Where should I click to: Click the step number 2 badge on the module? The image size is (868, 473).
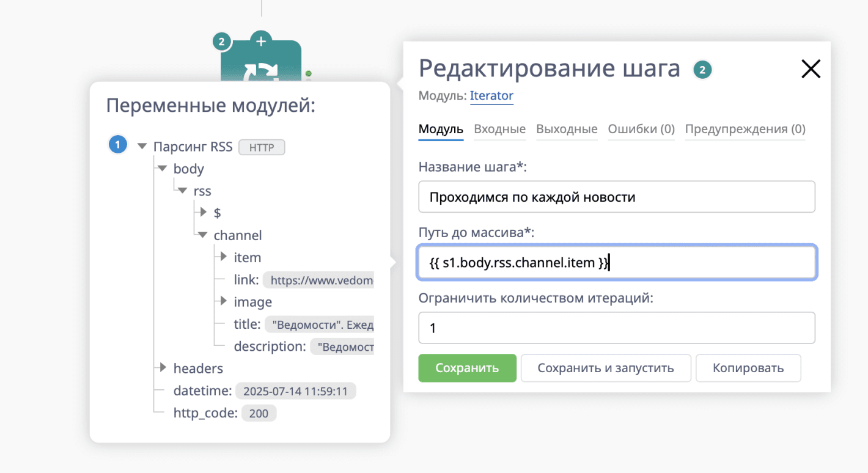222,42
